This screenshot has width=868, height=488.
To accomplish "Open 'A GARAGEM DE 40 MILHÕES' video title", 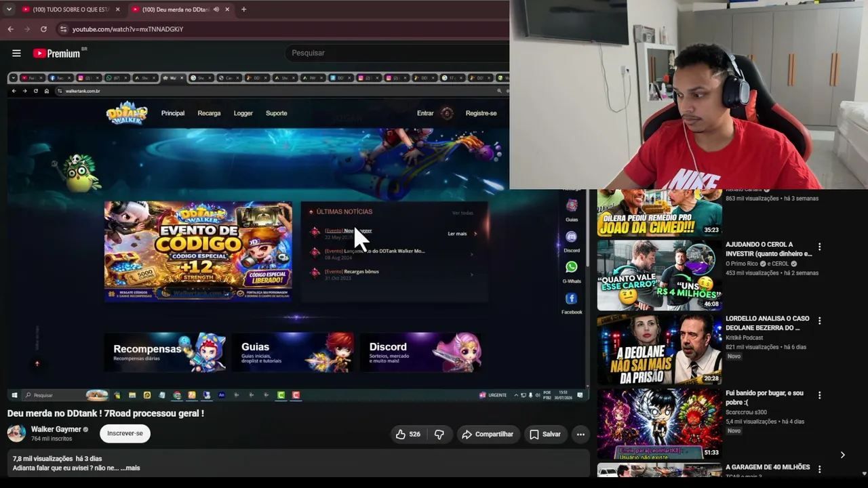I will (x=768, y=467).
